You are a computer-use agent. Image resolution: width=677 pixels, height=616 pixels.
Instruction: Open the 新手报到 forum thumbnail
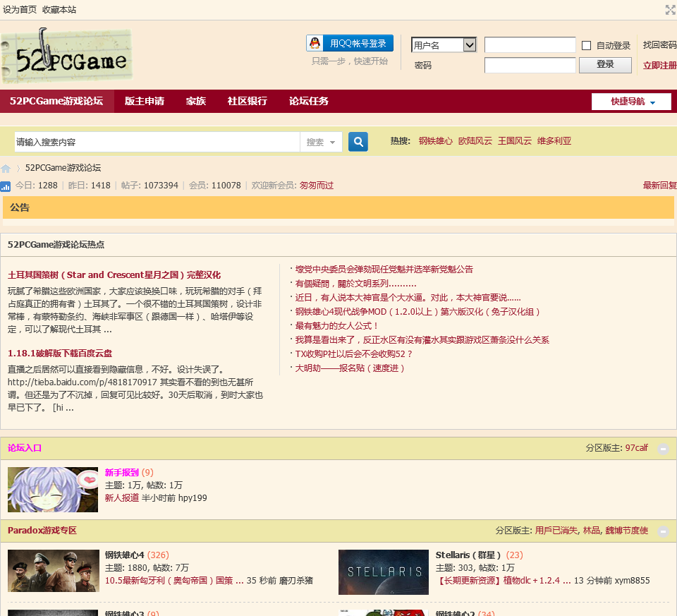point(53,490)
